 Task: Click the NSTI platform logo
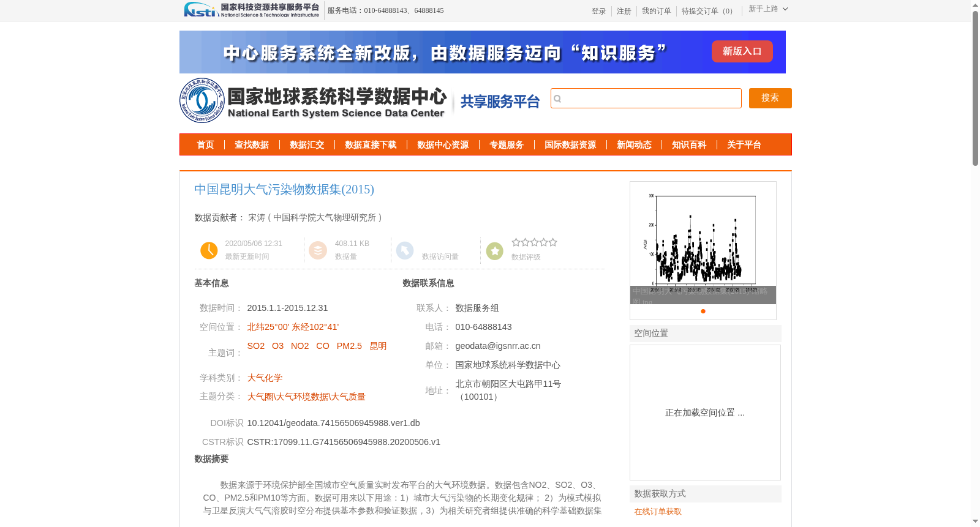(x=252, y=10)
